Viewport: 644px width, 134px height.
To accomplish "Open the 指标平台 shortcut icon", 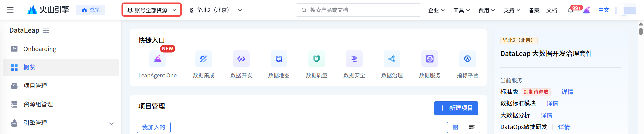I will point(467,59).
